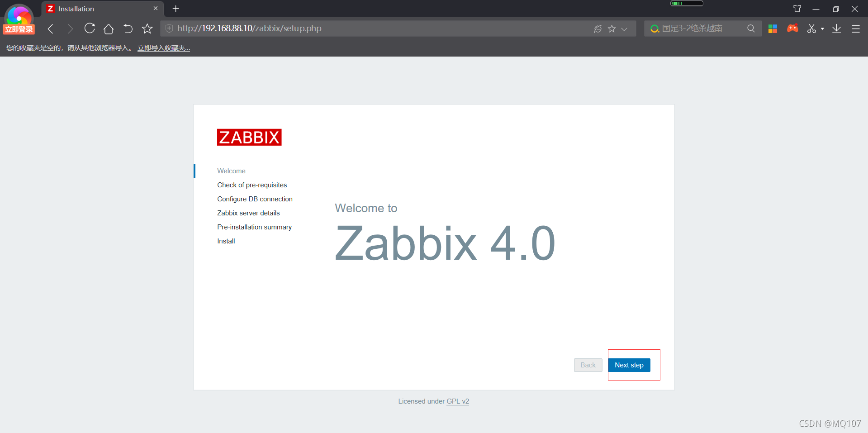Close the Installation tab

pos(156,8)
